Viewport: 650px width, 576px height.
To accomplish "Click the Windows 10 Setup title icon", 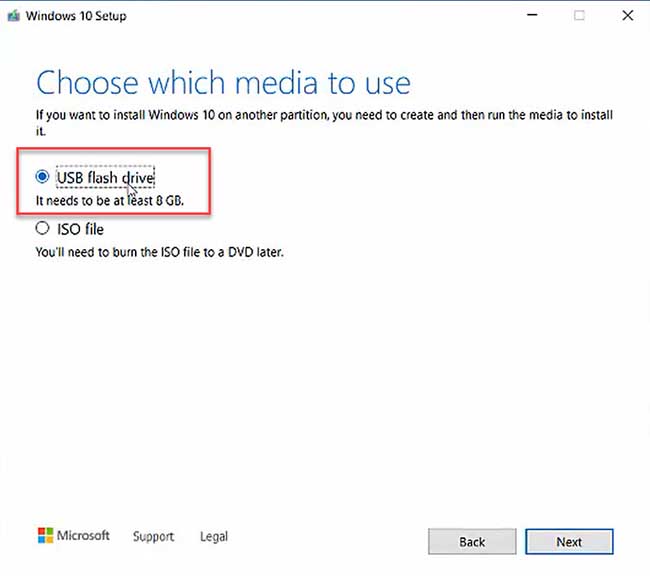I will click(14, 16).
